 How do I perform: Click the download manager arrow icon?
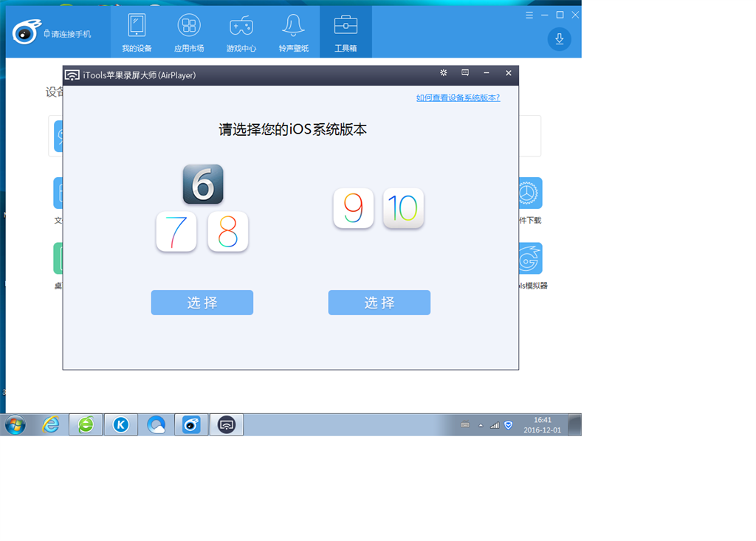pos(559,39)
